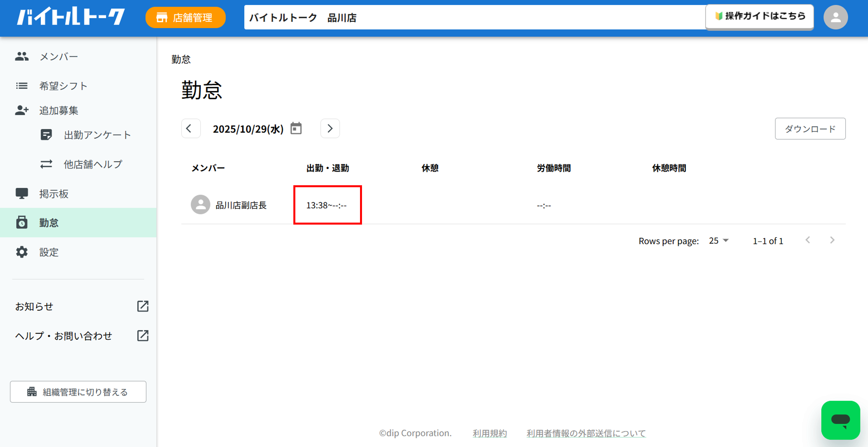Click the 追加募集 add-person icon

pyautogui.click(x=22, y=110)
